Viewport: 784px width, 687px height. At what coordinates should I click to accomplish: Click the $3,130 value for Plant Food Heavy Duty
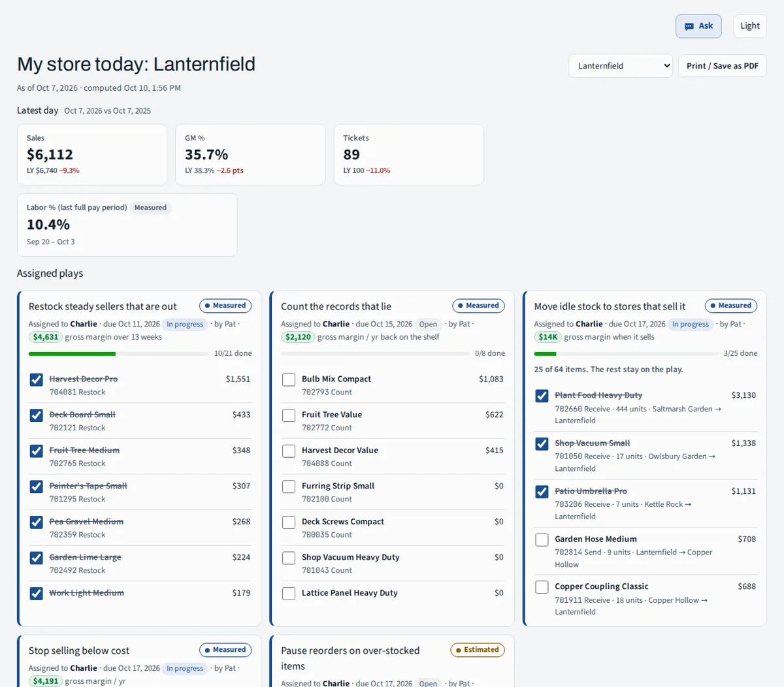[743, 395]
